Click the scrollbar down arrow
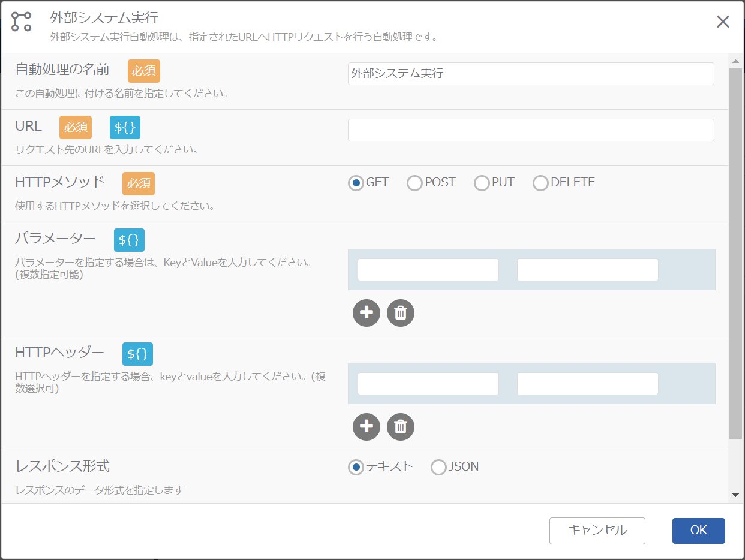The height and width of the screenshot is (560, 745). [x=735, y=495]
